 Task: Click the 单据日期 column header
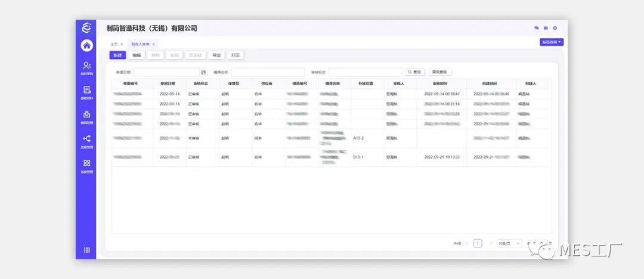coord(168,84)
